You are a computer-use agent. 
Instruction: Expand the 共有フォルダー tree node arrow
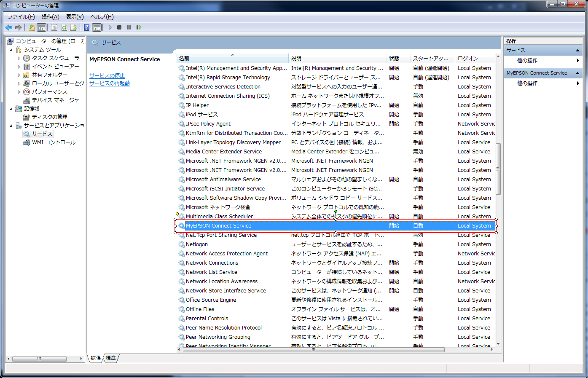19,75
